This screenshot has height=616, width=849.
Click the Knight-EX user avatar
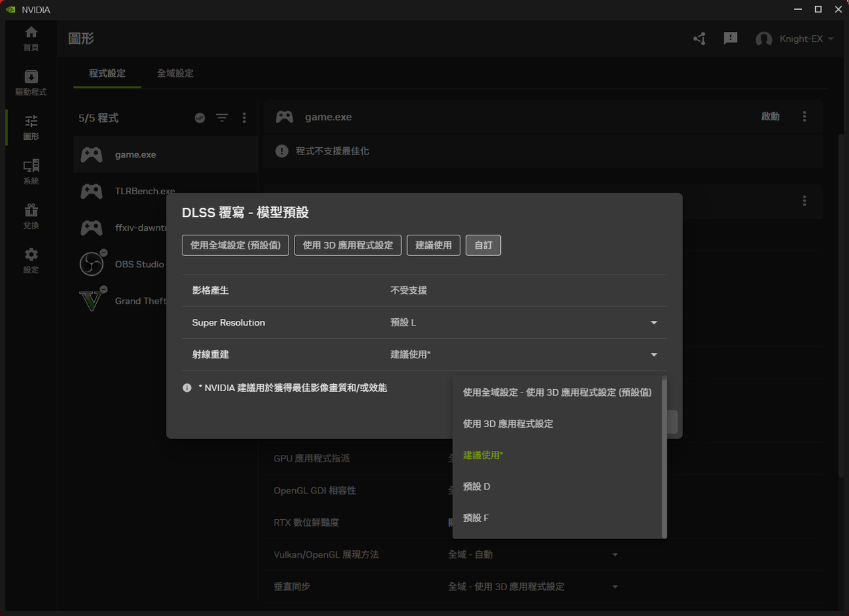pyautogui.click(x=764, y=39)
